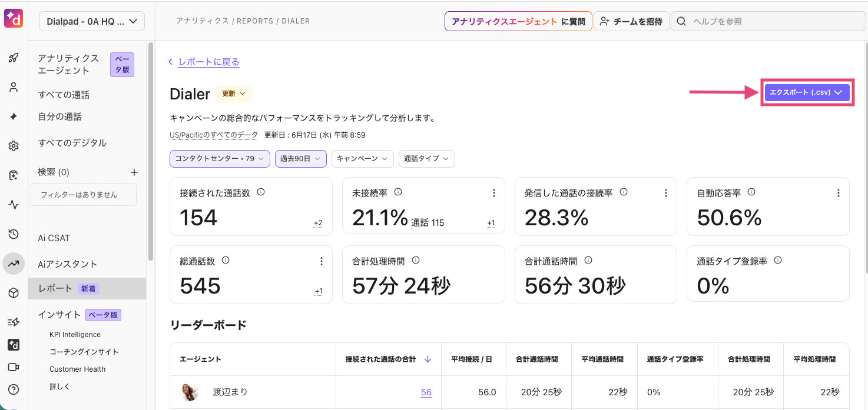Open the activity pulse icon in sidebar
The height and width of the screenshot is (410, 868).
[x=14, y=205]
